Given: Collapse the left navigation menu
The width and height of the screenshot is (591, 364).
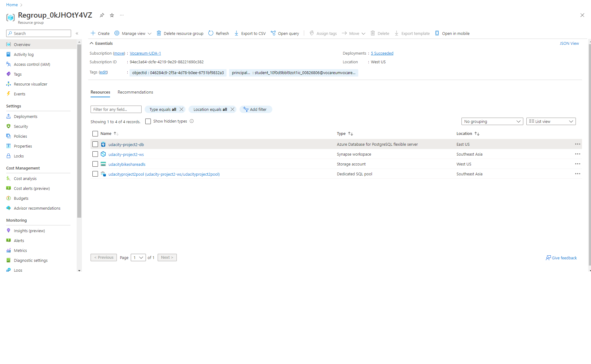Looking at the screenshot, I should tap(77, 33).
